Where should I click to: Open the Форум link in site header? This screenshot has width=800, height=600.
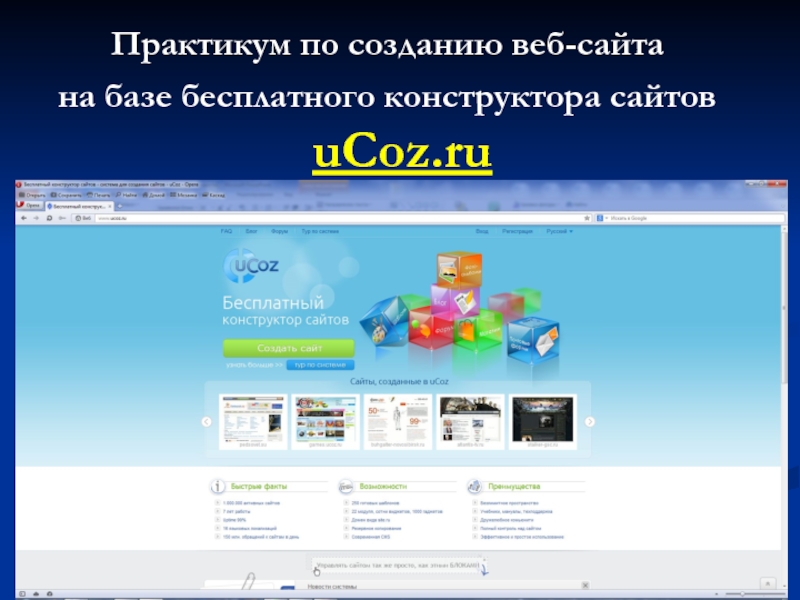280,231
